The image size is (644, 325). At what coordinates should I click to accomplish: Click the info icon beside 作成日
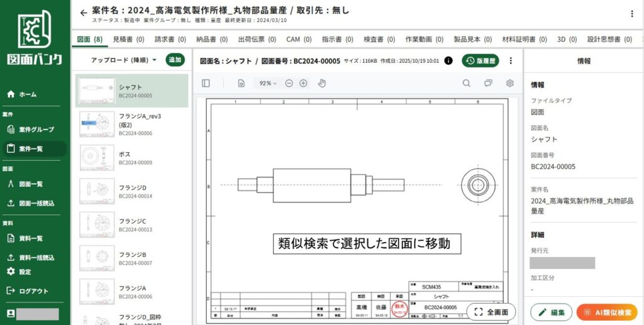[448, 61]
